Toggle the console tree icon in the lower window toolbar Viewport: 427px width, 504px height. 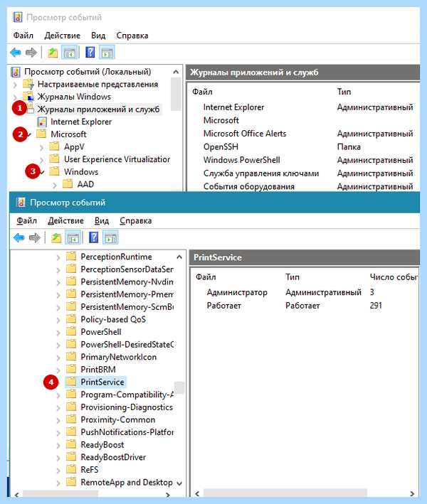[73, 238]
